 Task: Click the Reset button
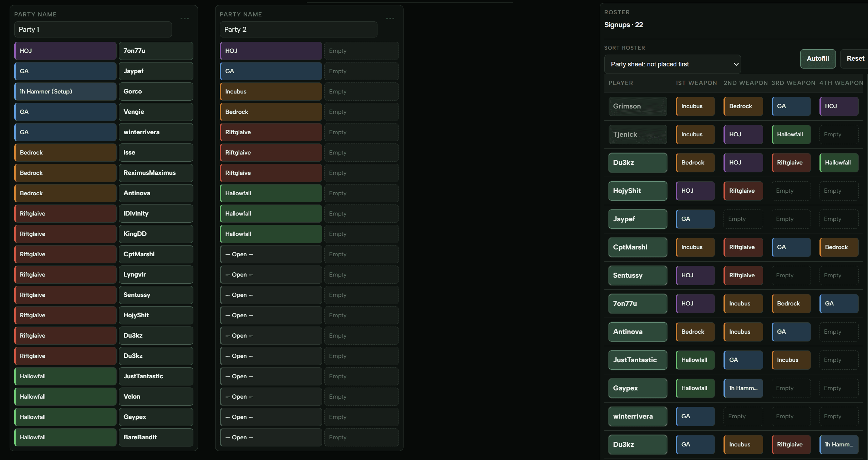coord(856,59)
